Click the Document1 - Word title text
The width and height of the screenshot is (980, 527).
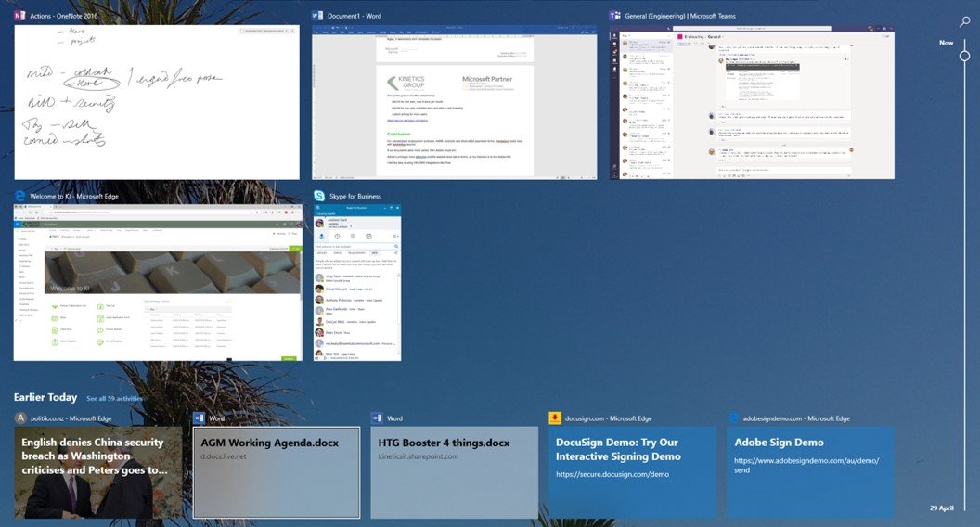click(x=355, y=16)
